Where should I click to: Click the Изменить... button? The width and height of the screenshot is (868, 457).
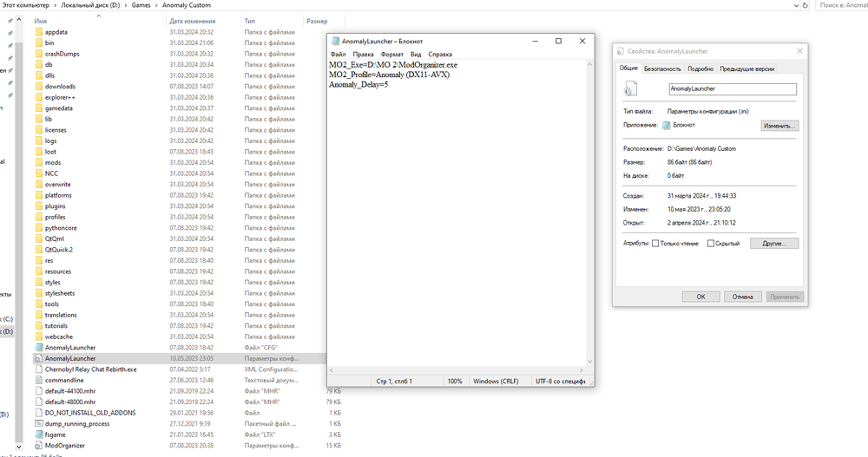[779, 126]
